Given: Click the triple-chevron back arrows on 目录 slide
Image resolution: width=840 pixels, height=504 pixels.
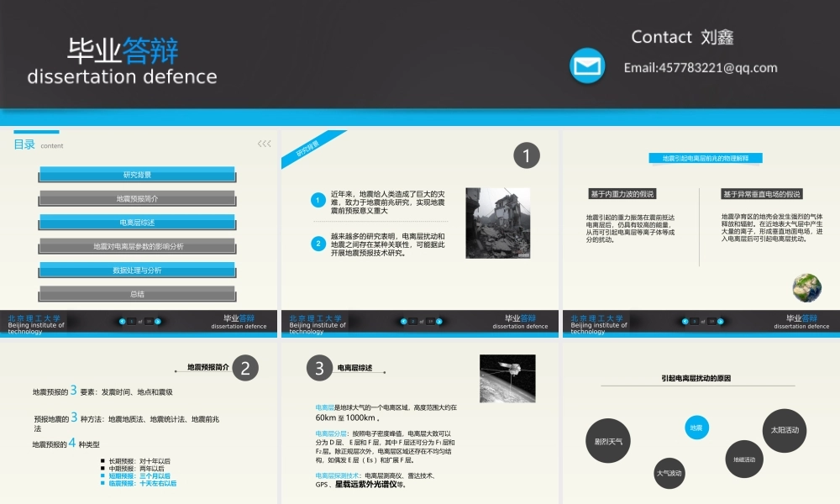Looking at the screenshot, I should coord(265,144).
